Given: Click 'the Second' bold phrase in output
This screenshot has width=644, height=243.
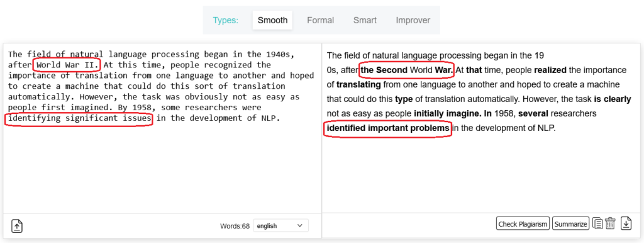Looking at the screenshot, I should coord(384,71).
